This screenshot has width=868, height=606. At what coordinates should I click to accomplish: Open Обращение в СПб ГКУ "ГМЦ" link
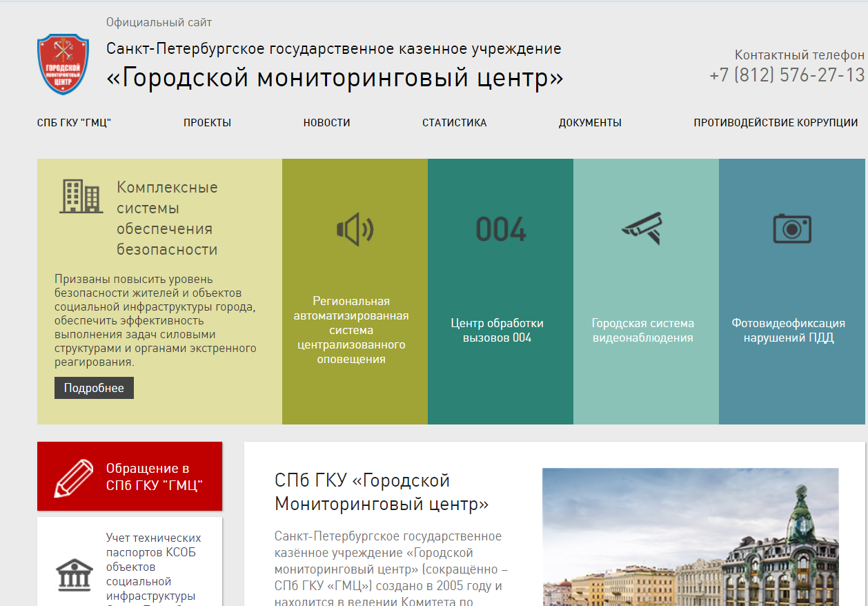pos(154,477)
